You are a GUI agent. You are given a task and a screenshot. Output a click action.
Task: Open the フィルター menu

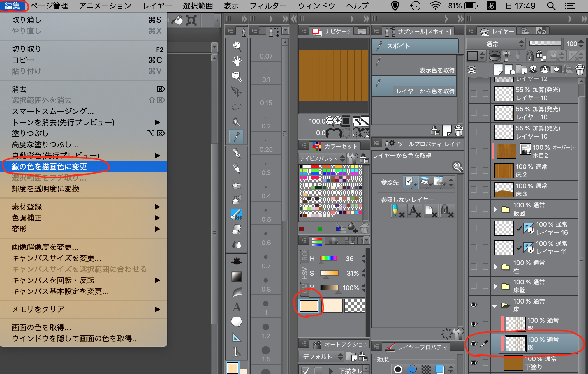pos(268,6)
